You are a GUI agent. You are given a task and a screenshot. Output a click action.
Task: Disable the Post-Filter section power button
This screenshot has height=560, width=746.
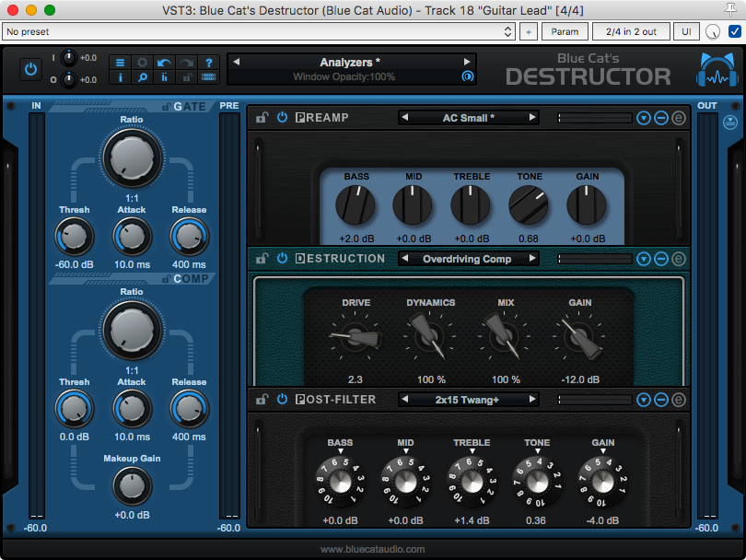pyautogui.click(x=282, y=400)
